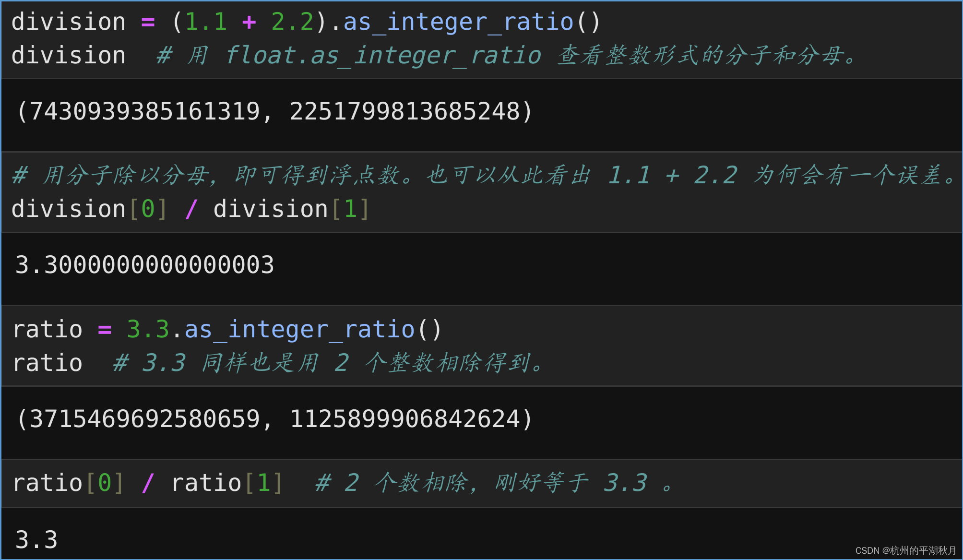The image size is (963, 560).
Task: Click the ratio[0] expression
Action: [x=68, y=483]
